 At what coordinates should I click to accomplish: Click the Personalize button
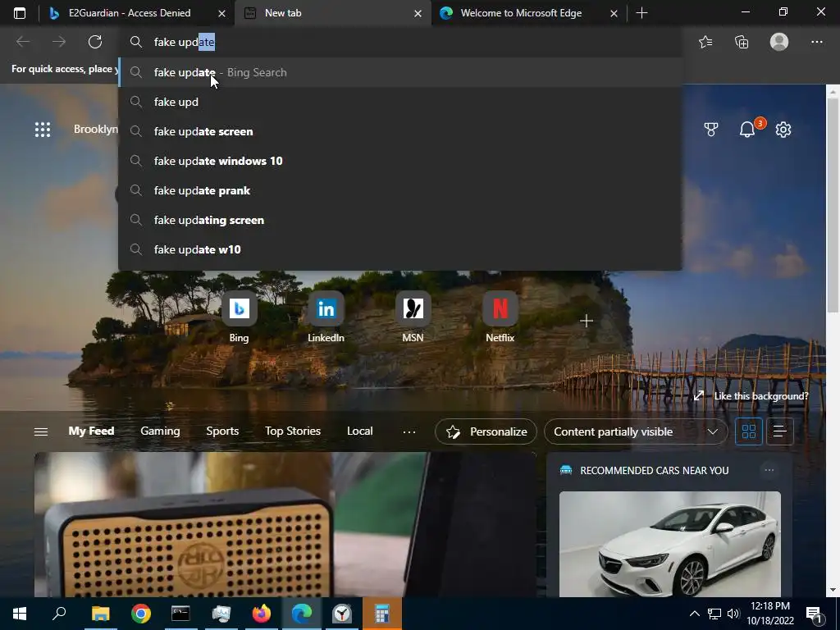(x=486, y=431)
